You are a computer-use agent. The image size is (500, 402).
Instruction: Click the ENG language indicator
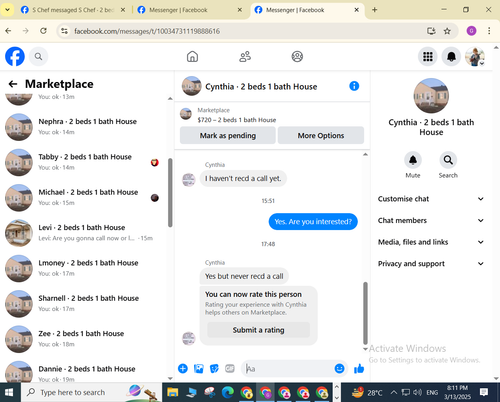[x=432, y=393]
